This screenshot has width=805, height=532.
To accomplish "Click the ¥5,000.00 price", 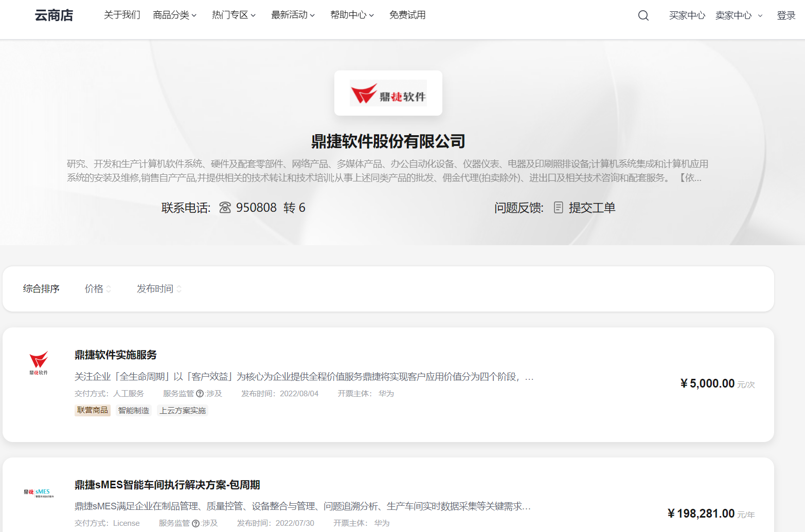I will click(x=707, y=383).
